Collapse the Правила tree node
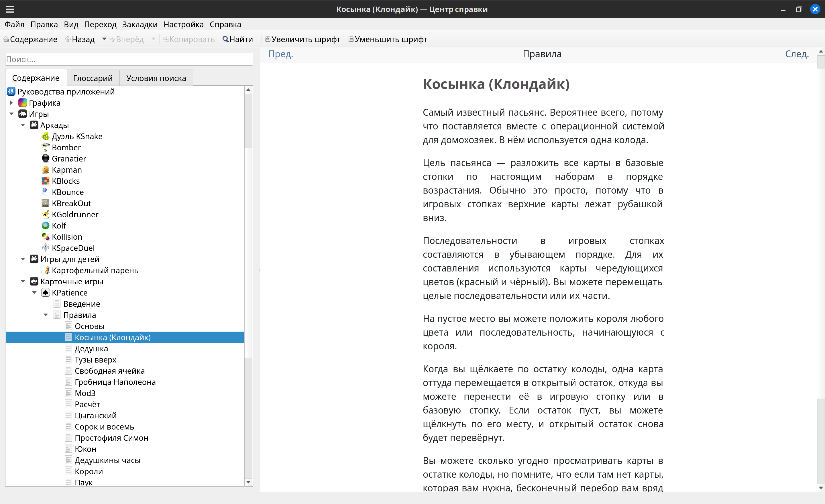Screen dimensions: 825x504 [x=46, y=315]
